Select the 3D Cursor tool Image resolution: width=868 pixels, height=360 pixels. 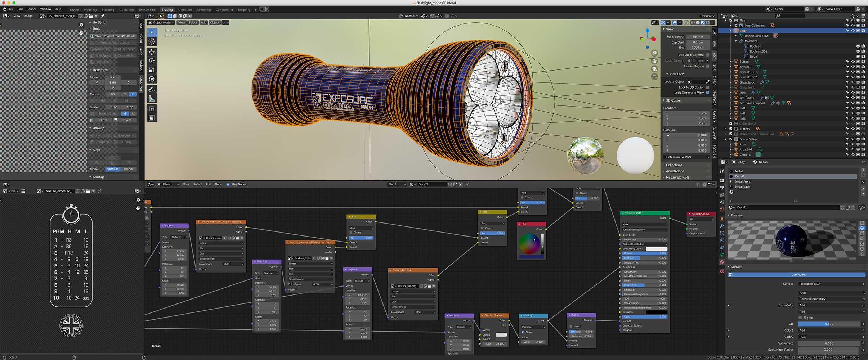(x=152, y=42)
